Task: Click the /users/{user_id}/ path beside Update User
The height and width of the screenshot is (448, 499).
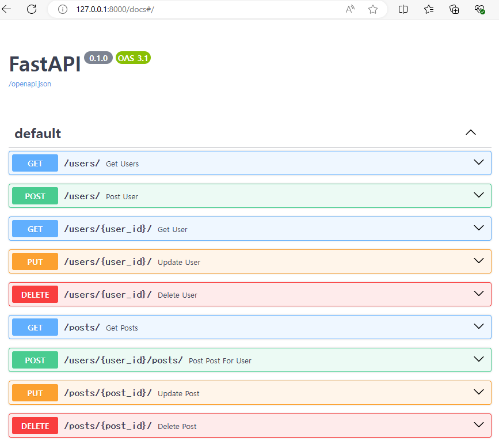Action: (108, 262)
